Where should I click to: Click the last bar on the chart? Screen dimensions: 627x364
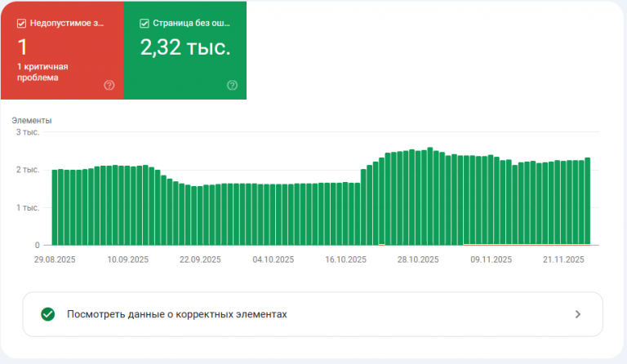pos(588,202)
